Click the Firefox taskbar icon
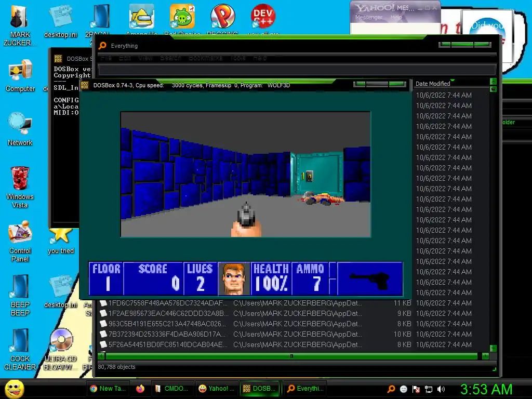 coord(140,389)
